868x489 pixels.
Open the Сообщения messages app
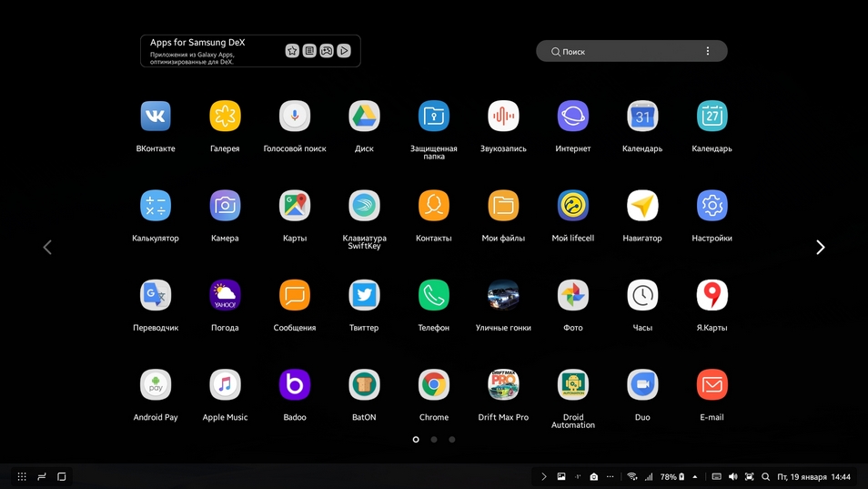[x=295, y=295]
